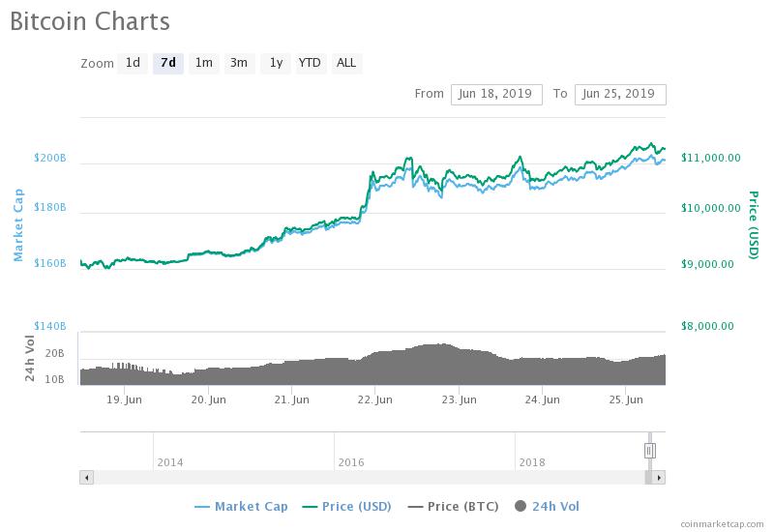Click the navigator range handle grip
This screenshot has height=532, width=774.
650,450
